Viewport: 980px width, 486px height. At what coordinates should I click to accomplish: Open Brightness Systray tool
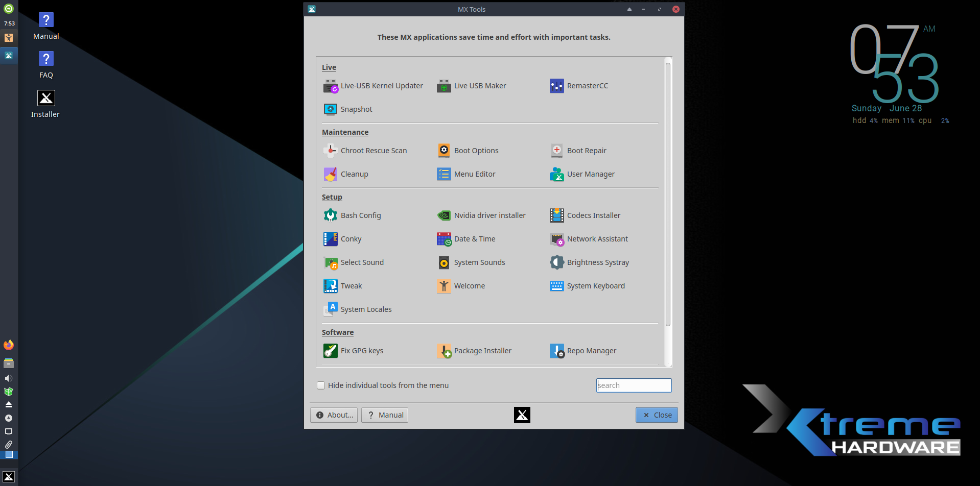[590, 263]
